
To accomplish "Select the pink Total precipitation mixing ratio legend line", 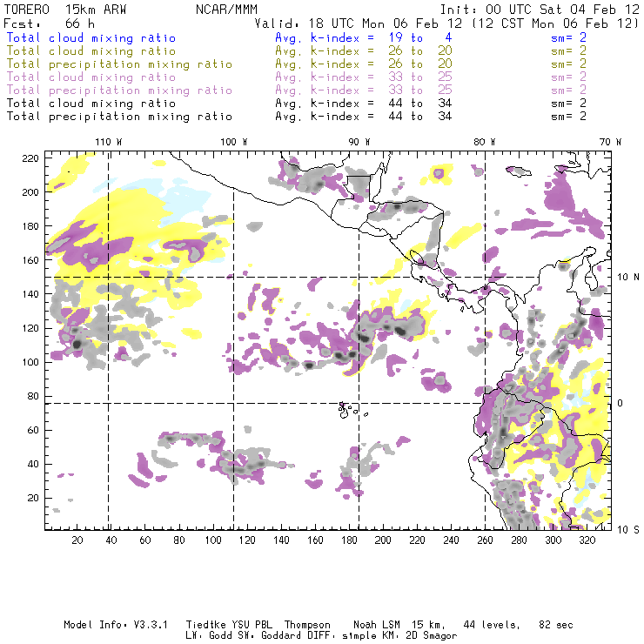I will click(x=119, y=91).
